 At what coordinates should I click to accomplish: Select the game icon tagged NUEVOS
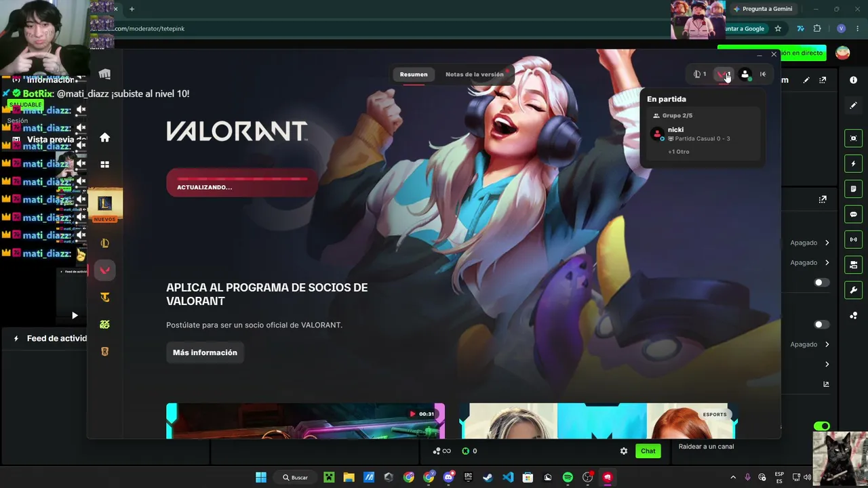coord(104,203)
